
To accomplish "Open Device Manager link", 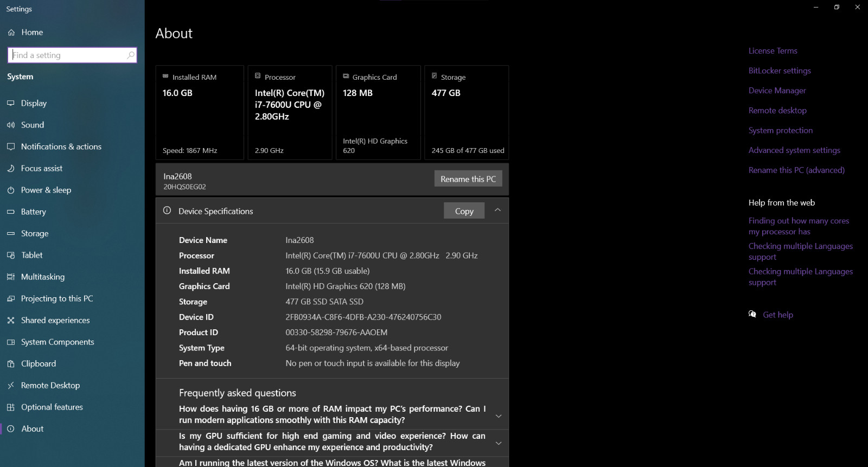I will tap(777, 91).
